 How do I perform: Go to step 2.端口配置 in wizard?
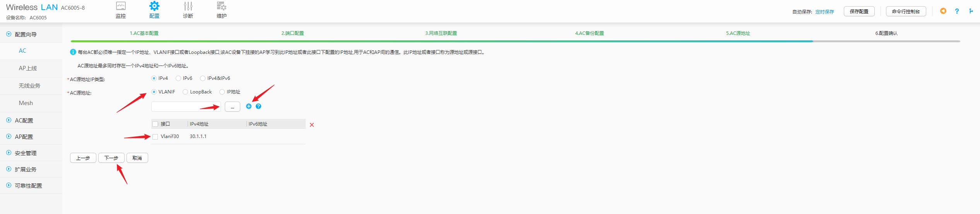(x=292, y=33)
